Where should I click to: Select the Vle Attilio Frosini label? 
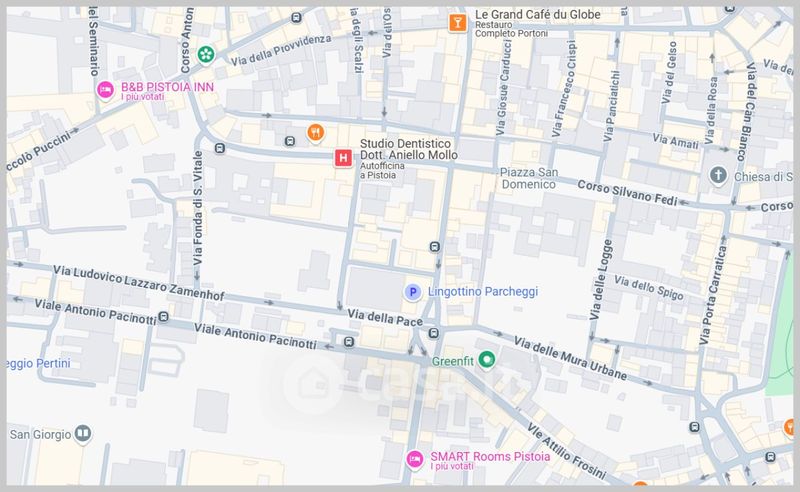pyautogui.click(x=566, y=451)
